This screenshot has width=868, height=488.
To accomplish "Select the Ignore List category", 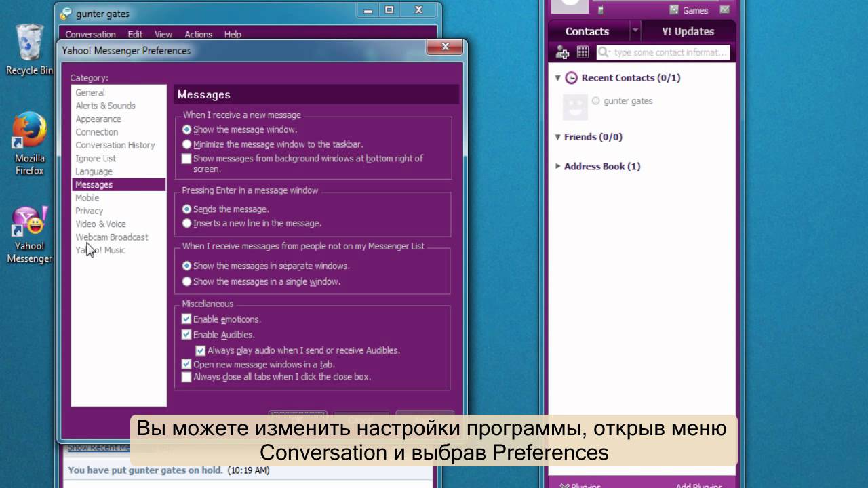I will 119,159.
